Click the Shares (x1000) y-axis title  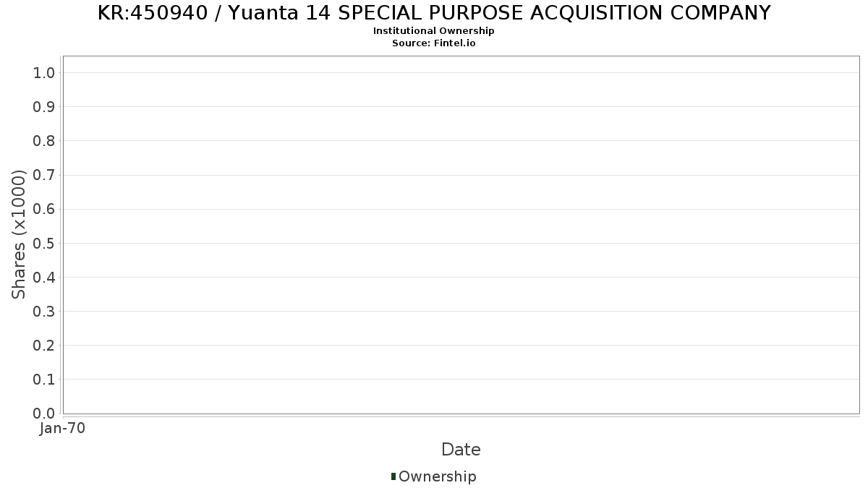click(19, 234)
